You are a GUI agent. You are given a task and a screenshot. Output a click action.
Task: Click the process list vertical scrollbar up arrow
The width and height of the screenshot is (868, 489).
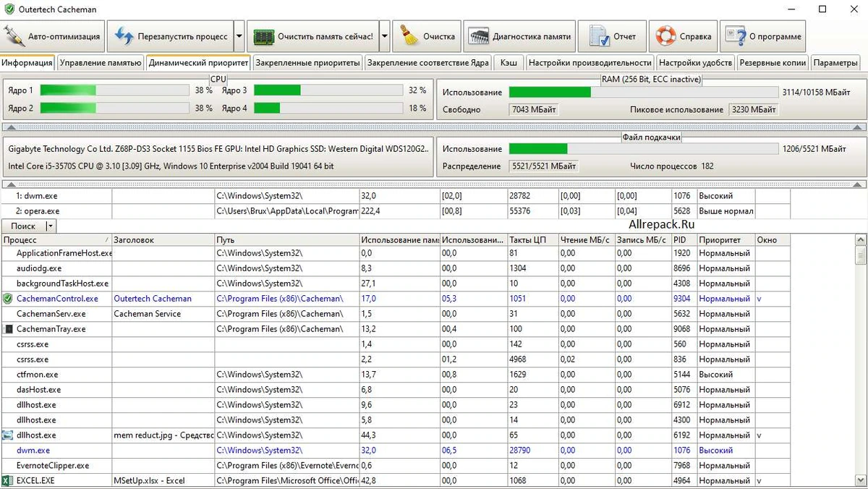click(861, 239)
